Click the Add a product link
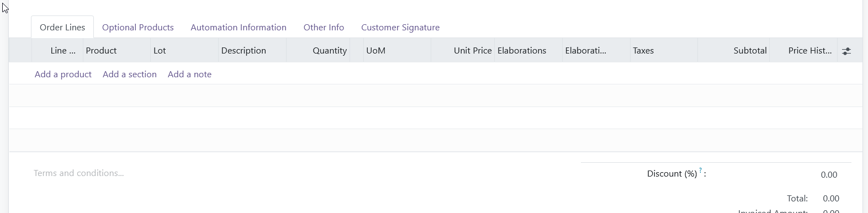 [x=63, y=74]
